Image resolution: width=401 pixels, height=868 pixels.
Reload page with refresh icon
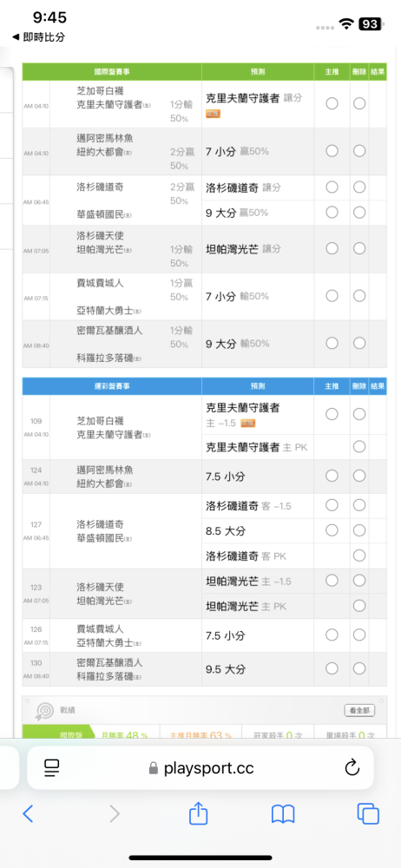click(352, 767)
